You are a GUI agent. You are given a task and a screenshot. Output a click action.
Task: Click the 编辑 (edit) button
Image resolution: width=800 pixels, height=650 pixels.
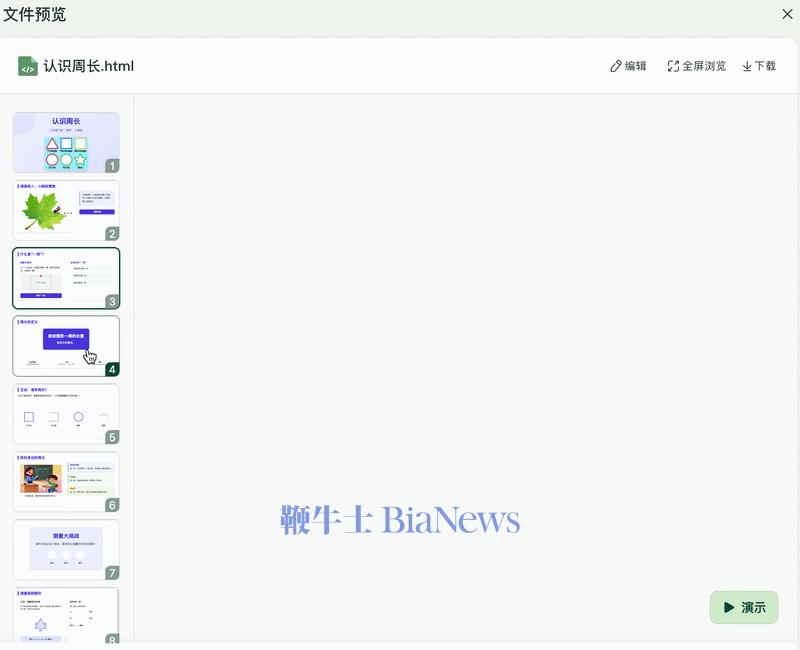(628, 66)
